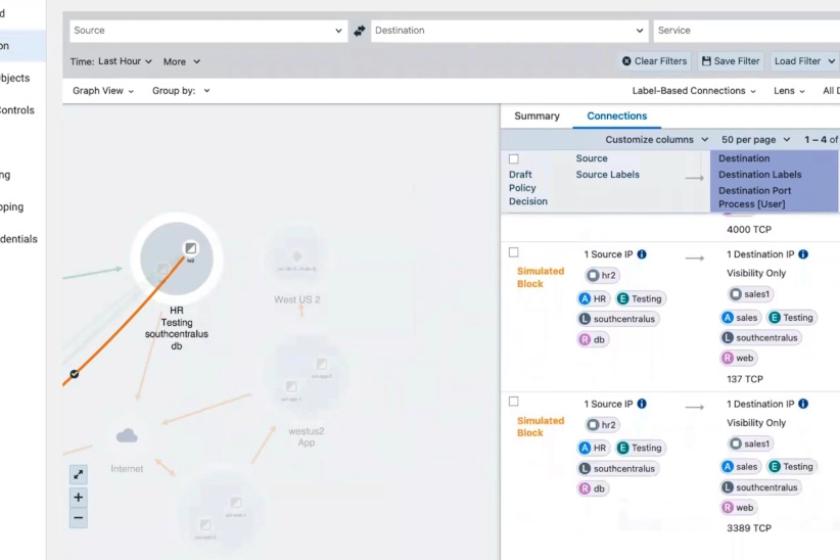Tick the checkbox for the 137 TCP connection
The image size is (840, 560).
(x=514, y=252)
